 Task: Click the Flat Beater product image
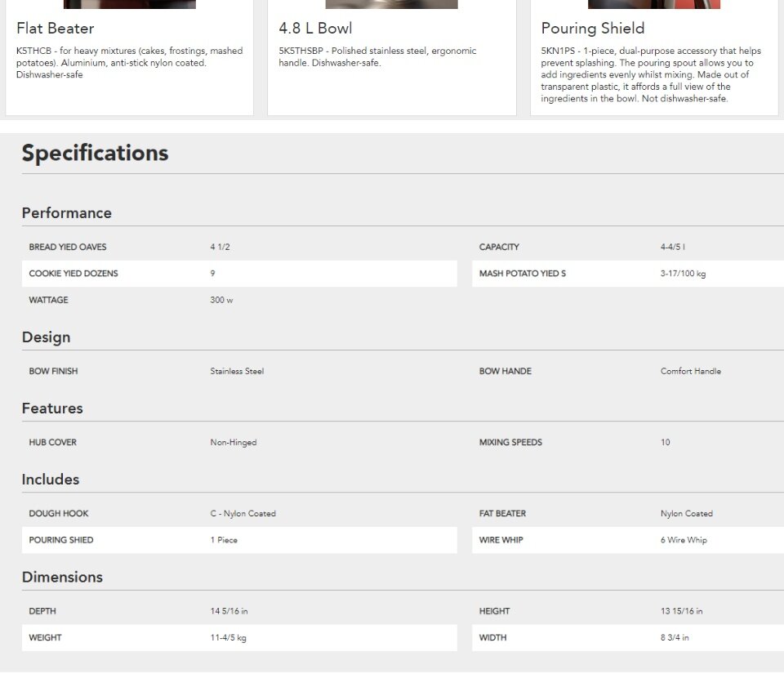(130, 4)
